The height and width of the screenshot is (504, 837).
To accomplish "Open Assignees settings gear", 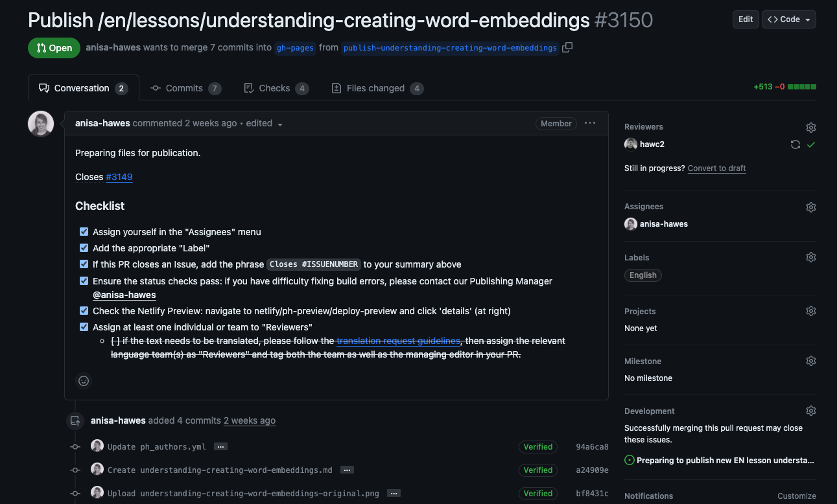I will point(810,207).
